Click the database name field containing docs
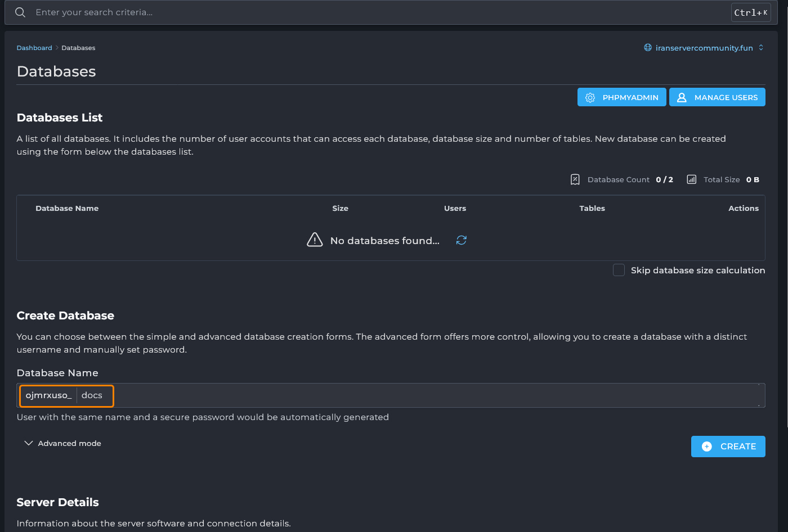788x532 pixels. (394, 395)
